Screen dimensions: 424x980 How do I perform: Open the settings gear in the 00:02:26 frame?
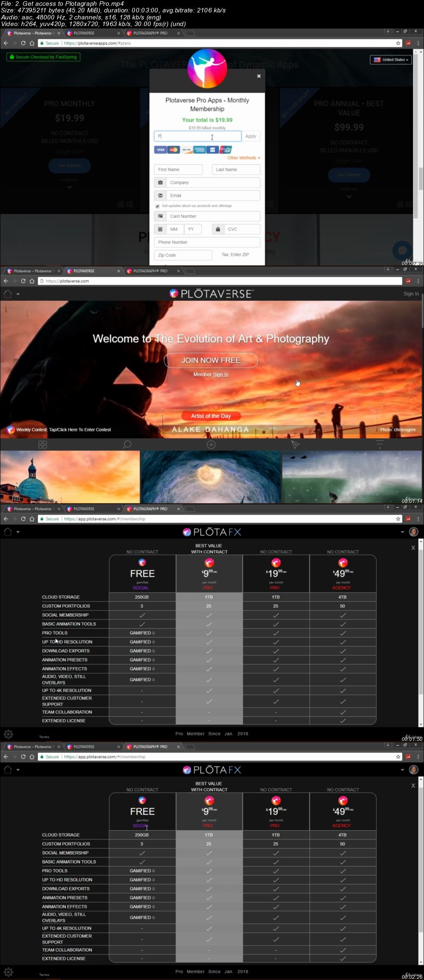tap(8, 972)
